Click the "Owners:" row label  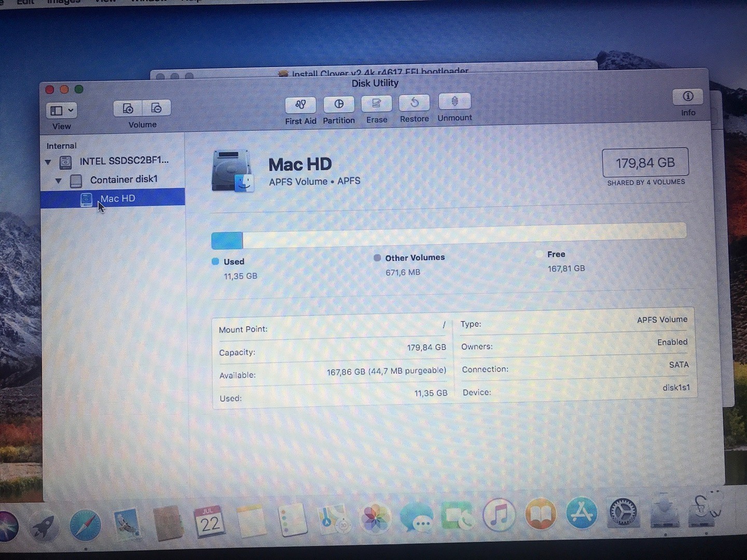pyautogui.click(x=477, y=346)
